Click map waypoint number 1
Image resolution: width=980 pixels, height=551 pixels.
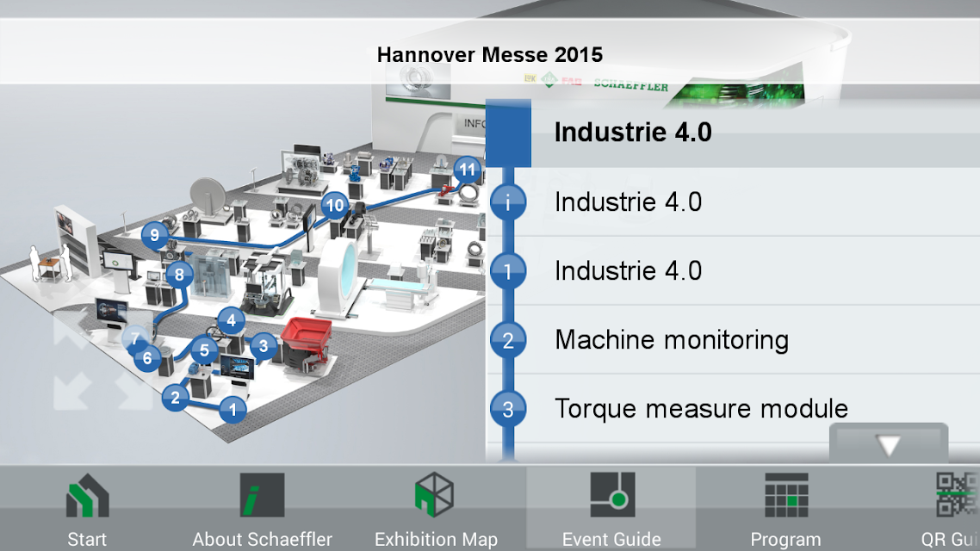coord(233,410)
